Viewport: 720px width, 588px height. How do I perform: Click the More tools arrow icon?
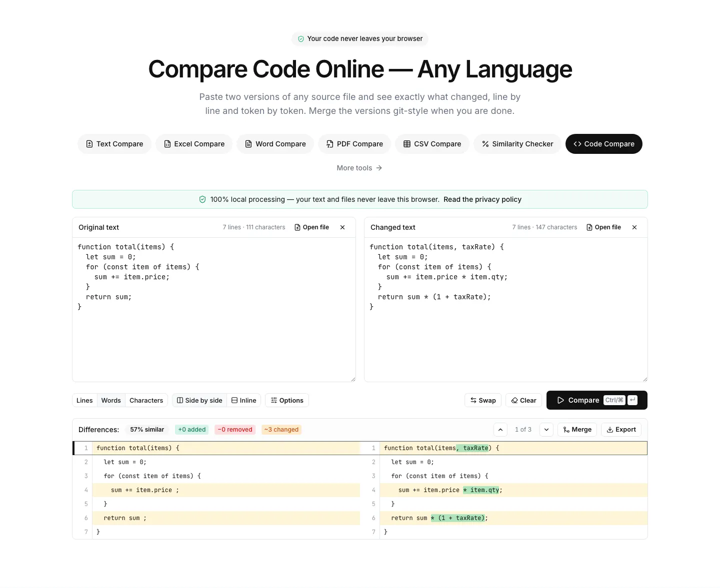(379, 168)
